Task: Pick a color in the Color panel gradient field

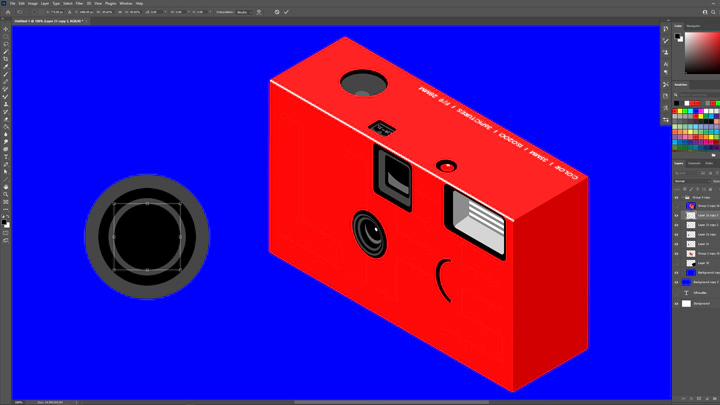Action: coord(703,53)
